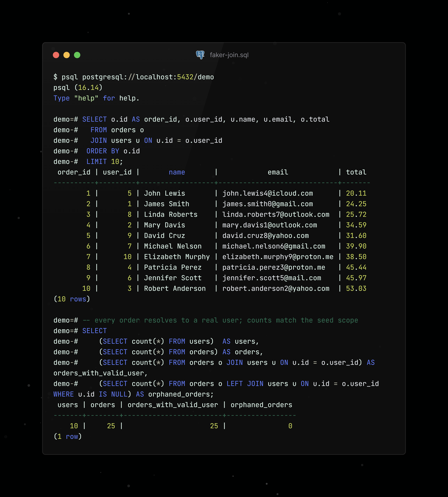Click the name Elizabeth Murphy
Image resolution: width=448 pixels, height=497 pixels.
pos(177,257)
